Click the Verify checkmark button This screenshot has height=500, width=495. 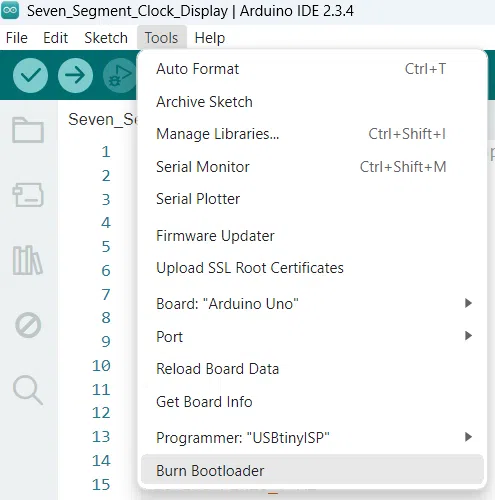pyautogui.click(x=30, y=75)
